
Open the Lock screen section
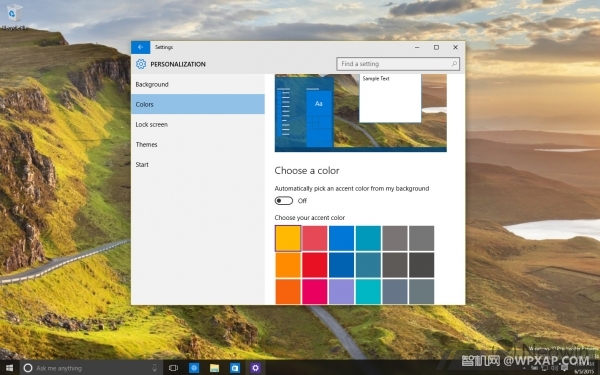tap(198, 124)
